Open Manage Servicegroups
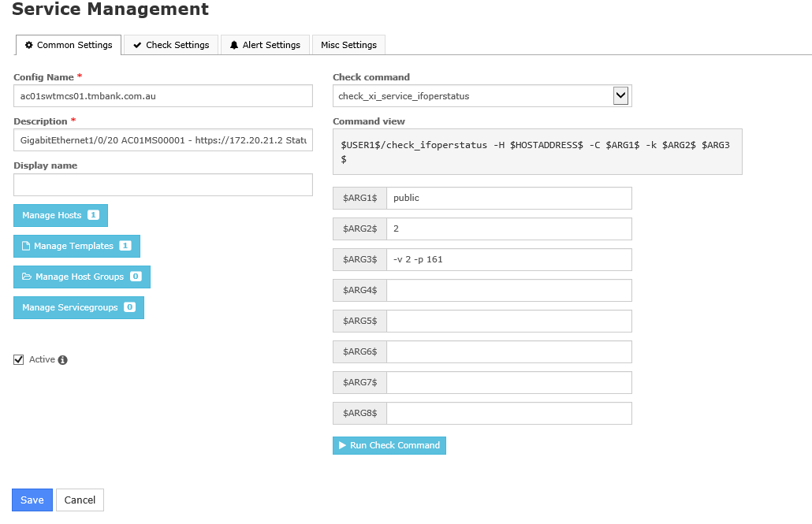 [x=78, y=307]
